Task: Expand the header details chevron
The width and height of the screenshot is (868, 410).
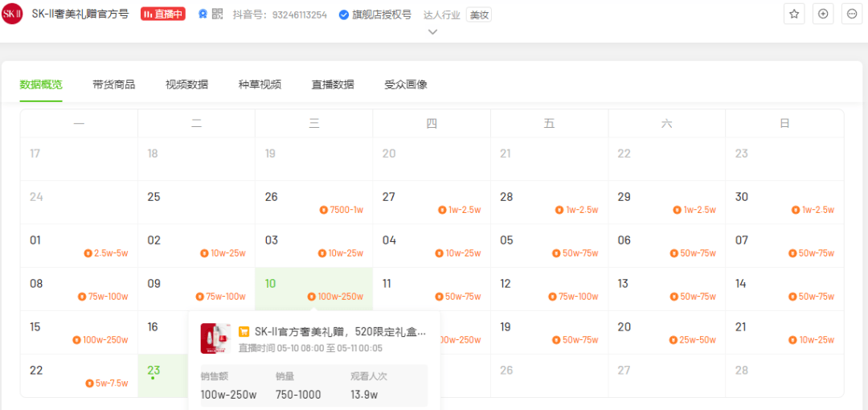Action: (433, 32)
